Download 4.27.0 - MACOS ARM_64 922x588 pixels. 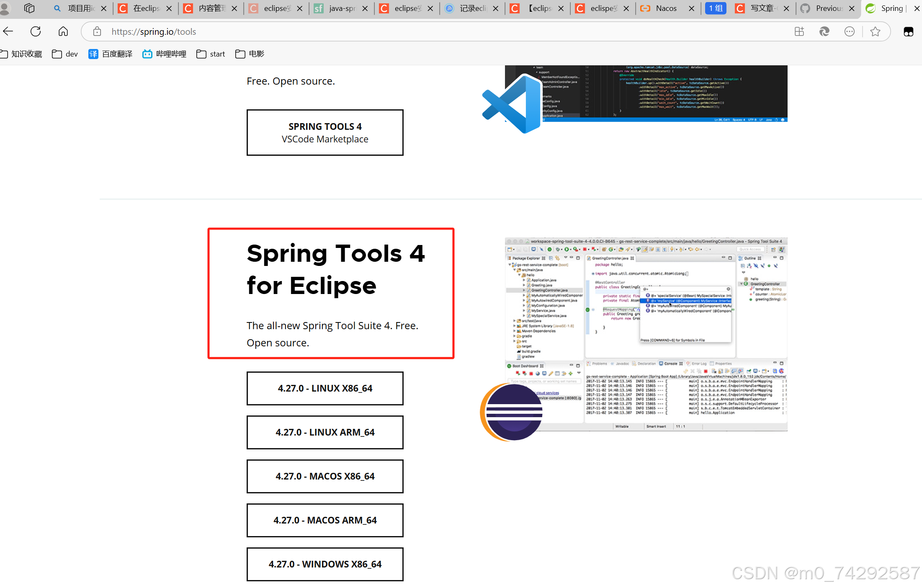(x=325, y=520)
